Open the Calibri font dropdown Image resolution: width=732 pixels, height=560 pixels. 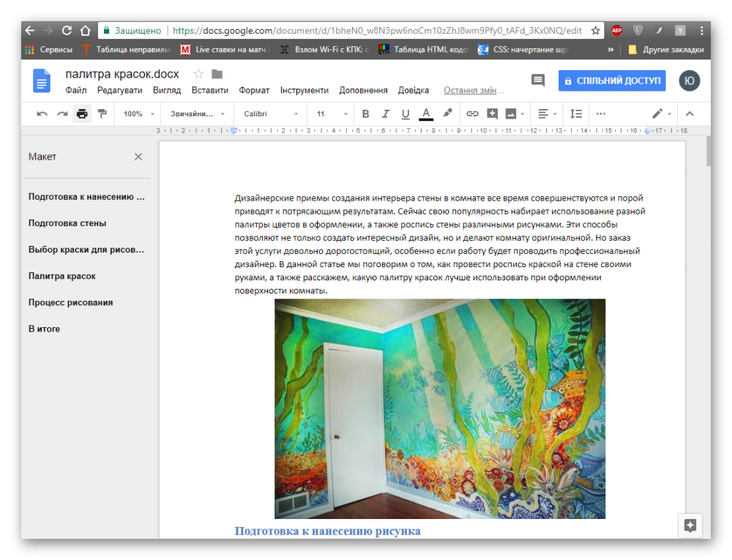(271, 114)
